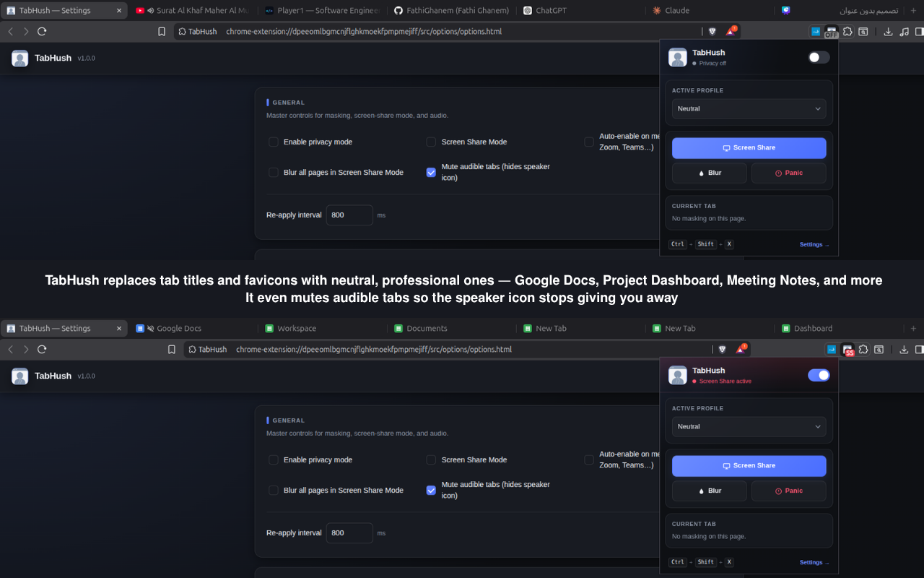Click Screen Share button in Privacy off popup

click(x=749, y=148)
